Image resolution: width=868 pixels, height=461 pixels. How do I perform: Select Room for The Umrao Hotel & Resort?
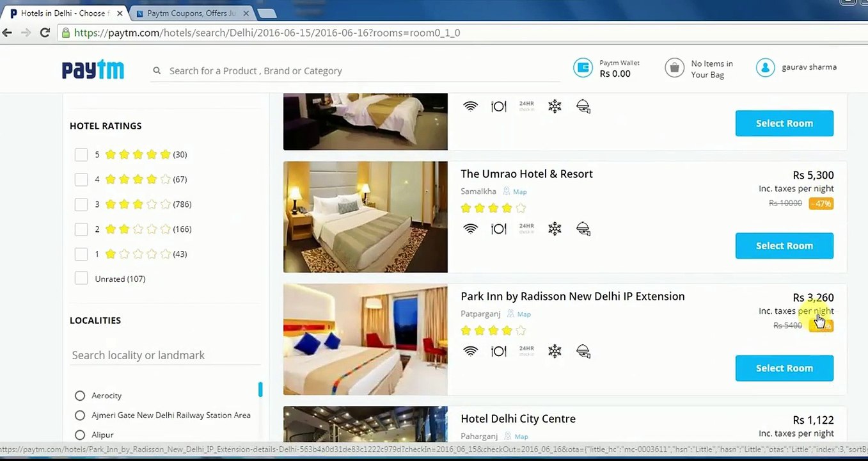point(784,246)
